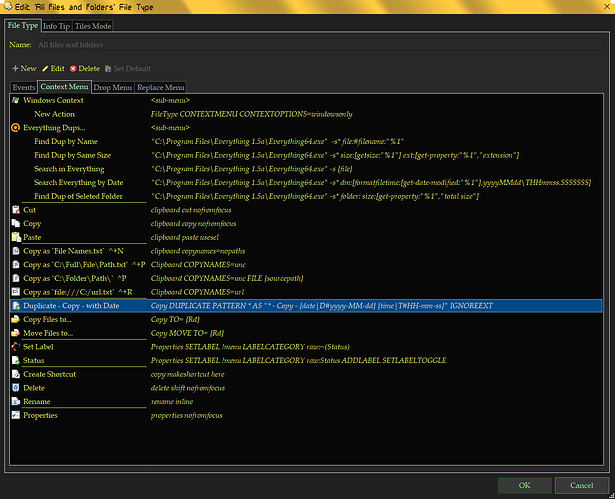Image resolution: width=615 pixels, height=499 pixels.
Task: Click the orange Everything Dups icon
Action: coord(15,128)
